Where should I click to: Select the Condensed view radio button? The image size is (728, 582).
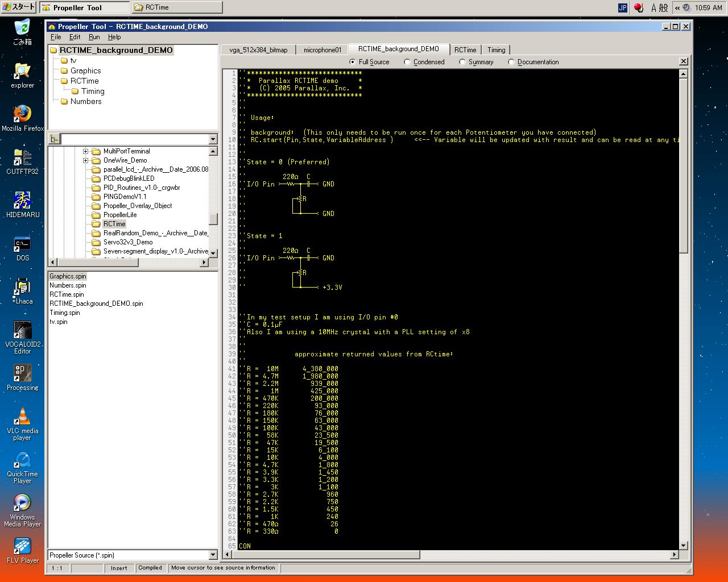(x=407, y=62)
